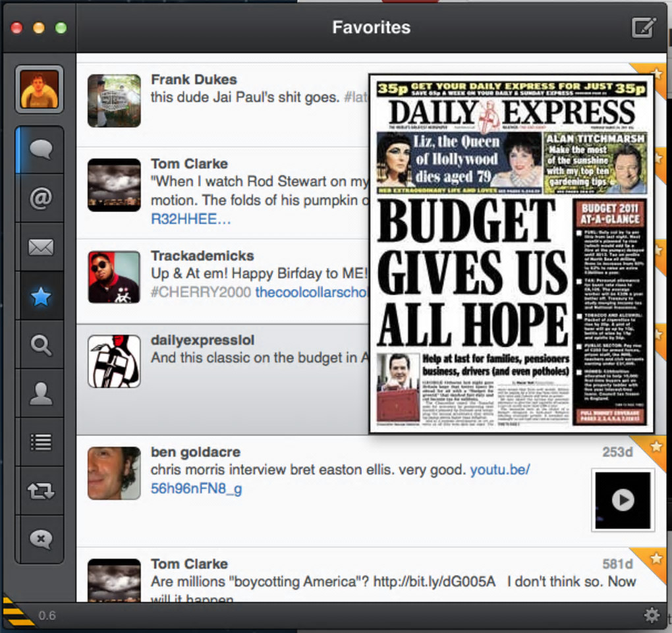Click the dailyexpresslol username
Image resolution: width=672 pixels, height=633 pixels.
[x=202, y=340]
